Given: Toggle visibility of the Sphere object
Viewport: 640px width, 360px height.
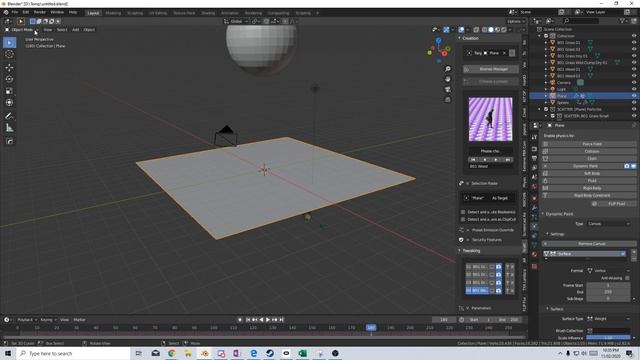Looking at the screenshot, I should pyautogui.click(x=634, y=102).
